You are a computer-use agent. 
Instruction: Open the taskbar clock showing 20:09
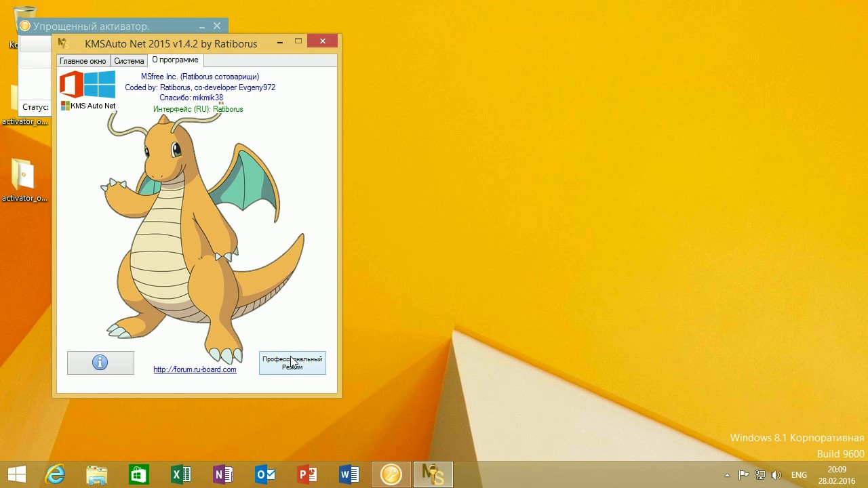(837, 475)
